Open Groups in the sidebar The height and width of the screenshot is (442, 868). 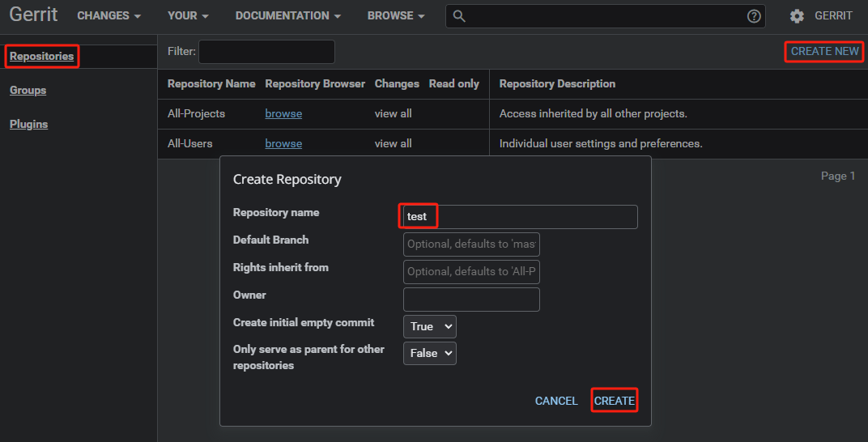(x=28, y=91)
